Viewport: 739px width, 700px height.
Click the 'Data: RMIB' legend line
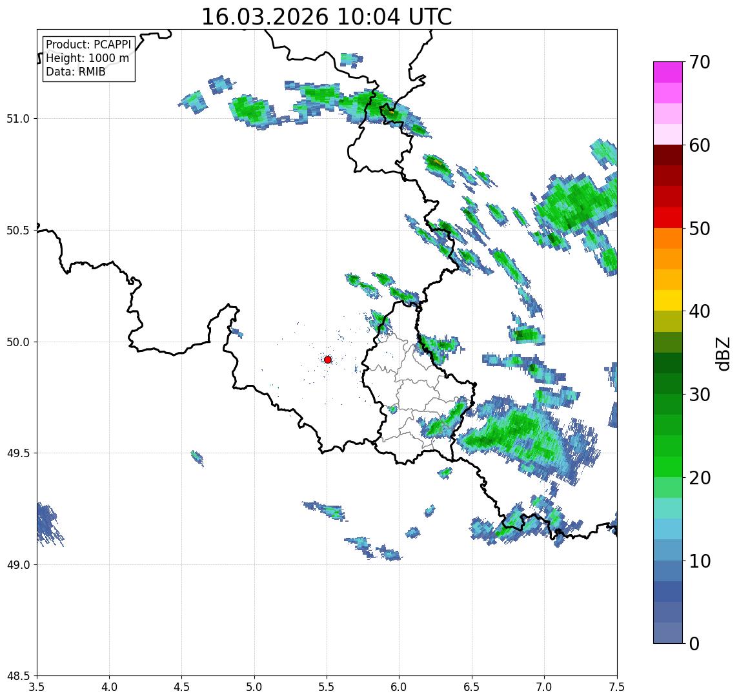[x=76, y=72]
